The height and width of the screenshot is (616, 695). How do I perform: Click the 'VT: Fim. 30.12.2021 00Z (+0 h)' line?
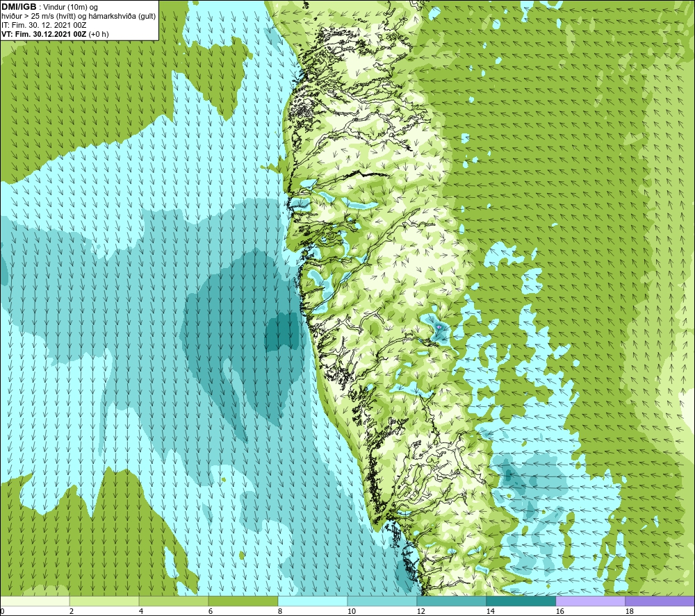pyautogui.click(x=55, y=34)
